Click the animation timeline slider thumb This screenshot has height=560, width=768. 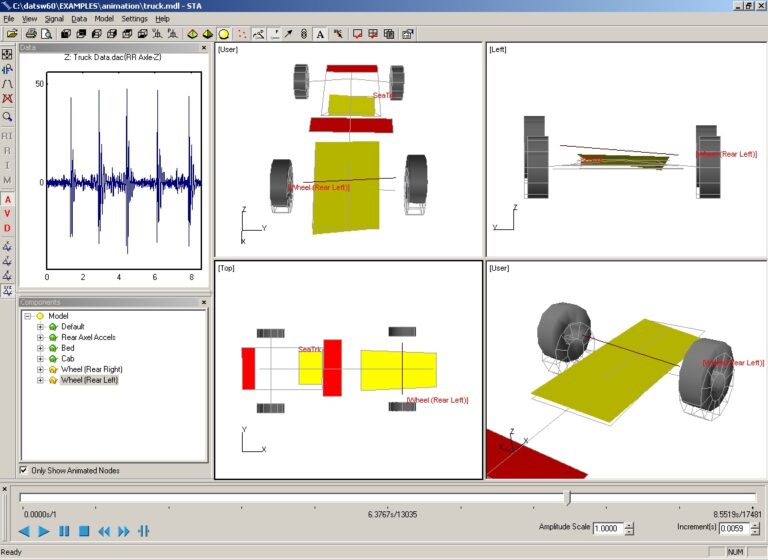tap(568, 498)
